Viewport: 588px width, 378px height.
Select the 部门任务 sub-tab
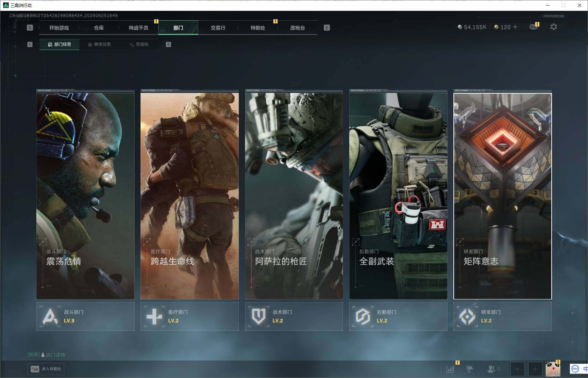59,44
